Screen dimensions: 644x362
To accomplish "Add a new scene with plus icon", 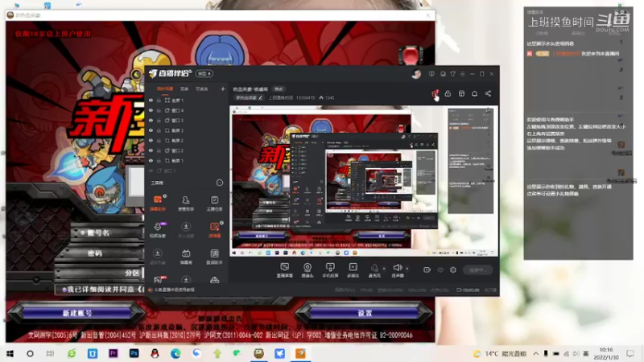I will tap(223, 88).
